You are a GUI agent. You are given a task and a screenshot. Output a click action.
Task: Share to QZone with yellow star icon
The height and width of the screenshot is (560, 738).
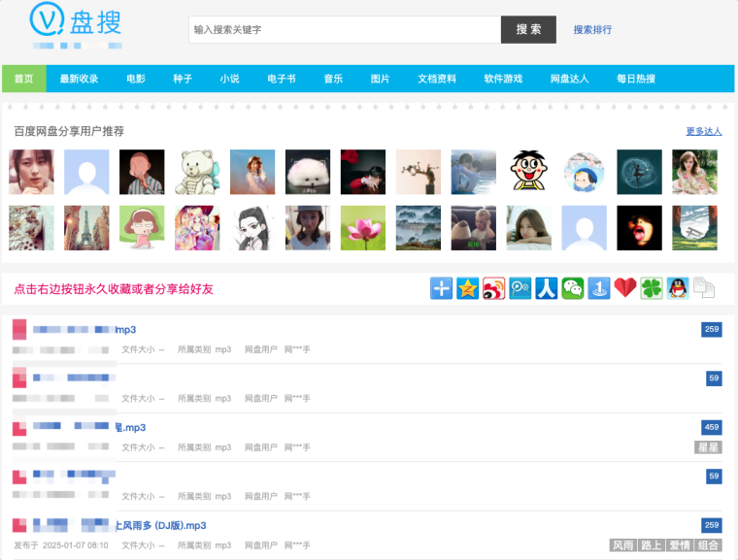point(467,288)
